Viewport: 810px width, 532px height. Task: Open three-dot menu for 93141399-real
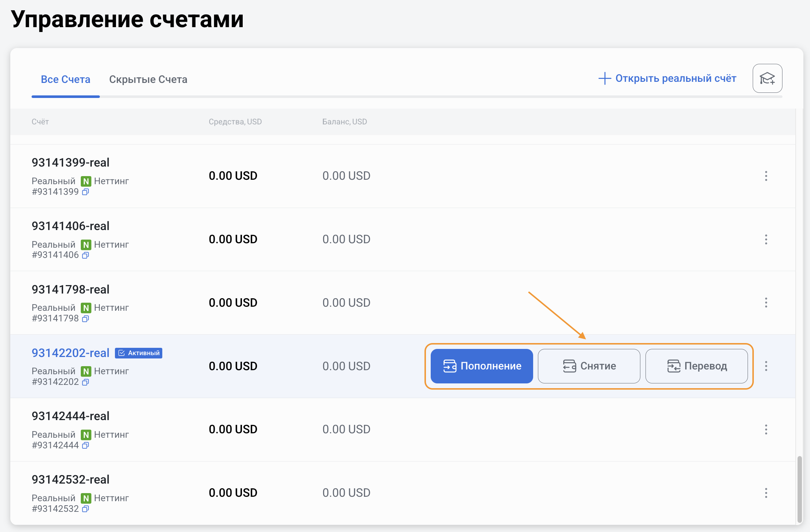pos(766,176)
